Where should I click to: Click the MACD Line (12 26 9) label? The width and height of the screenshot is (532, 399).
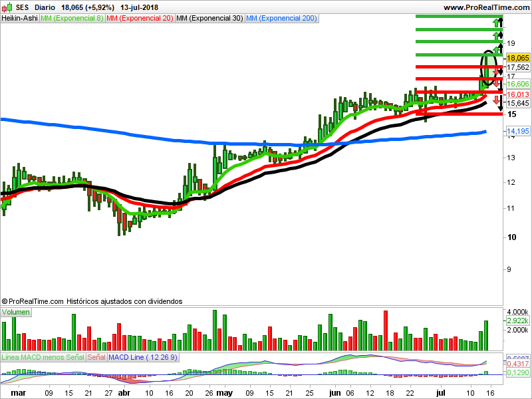(x=142, y=357)
